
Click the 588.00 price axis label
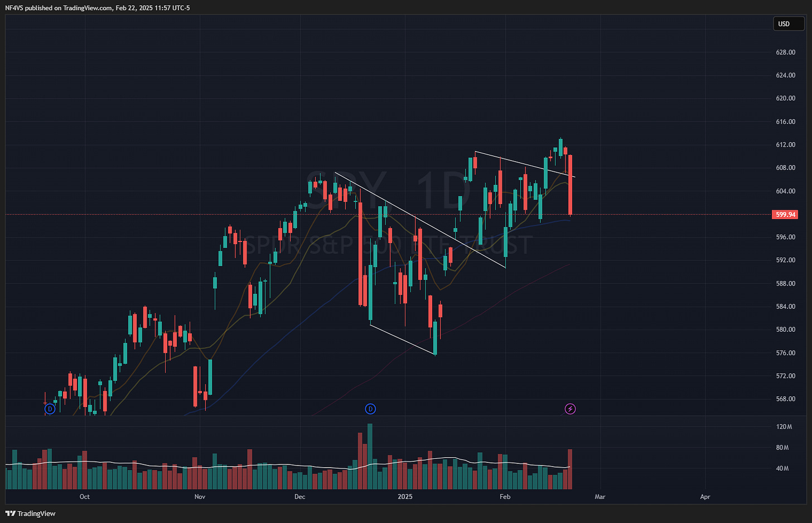tap(785, 283)
